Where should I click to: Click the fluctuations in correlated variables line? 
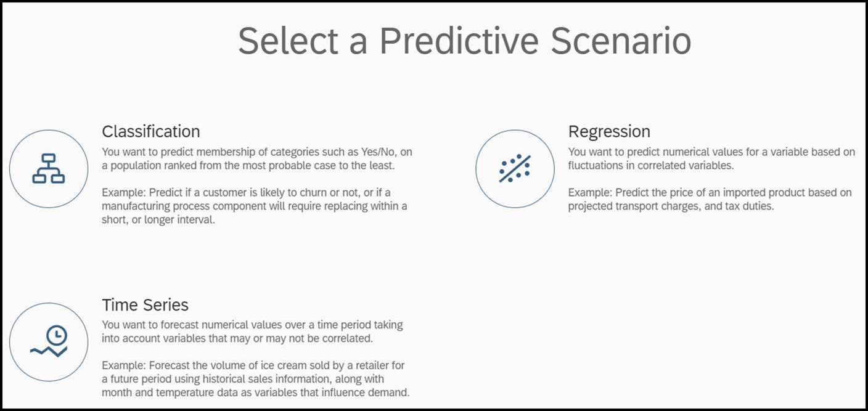coord(651,166)
